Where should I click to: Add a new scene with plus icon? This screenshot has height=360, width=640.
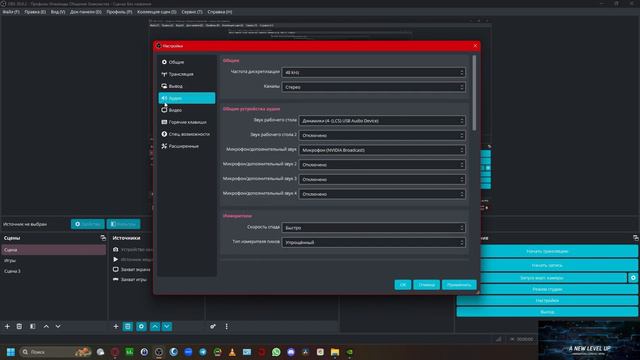pos(7,326)
